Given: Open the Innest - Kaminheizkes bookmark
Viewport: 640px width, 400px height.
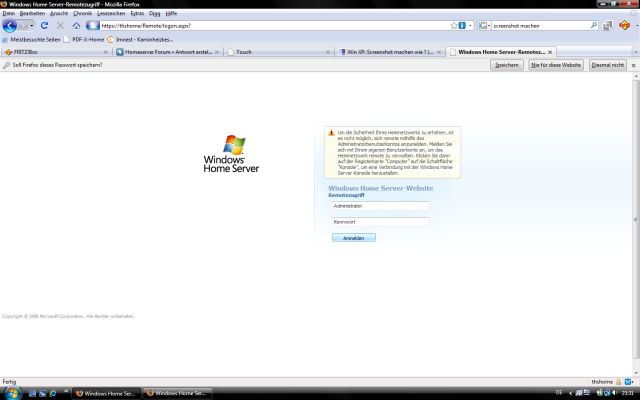Looking at the screenshot, I should 140,40.
